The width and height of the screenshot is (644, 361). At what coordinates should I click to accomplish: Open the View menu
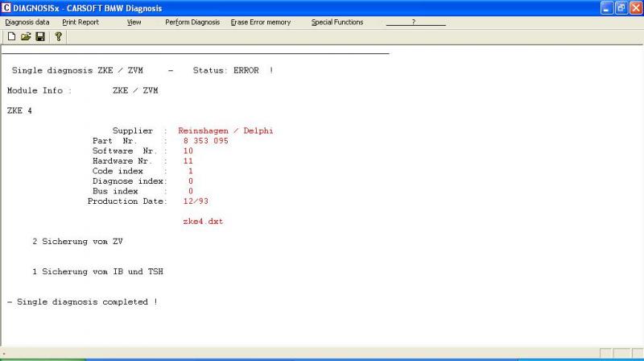click(134, 22)
